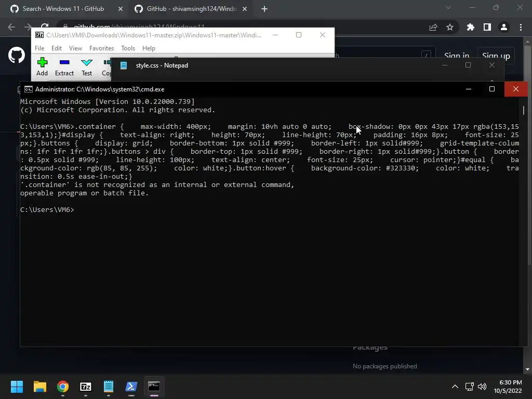Open PowerShell from taskbar
The height and width of the screenshot is (399, 532).
(x=131, y=387)
